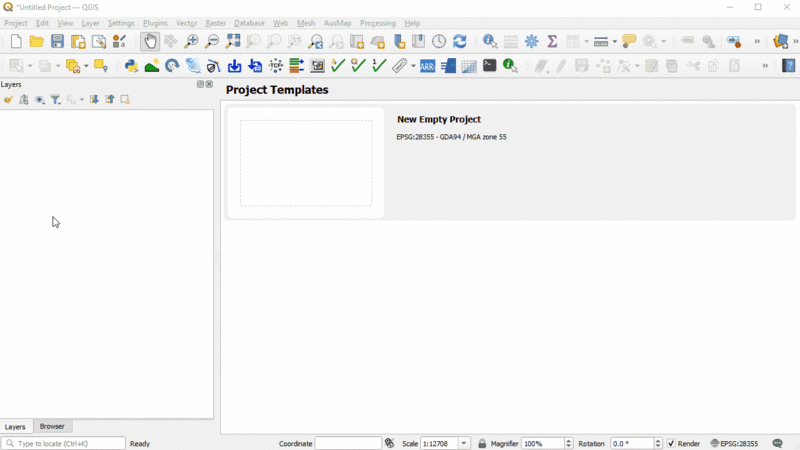Image resolution: width=800 pixels, height=450 pixels.
Task: Toggle the Render checkbox
Action: coord(671,443)
